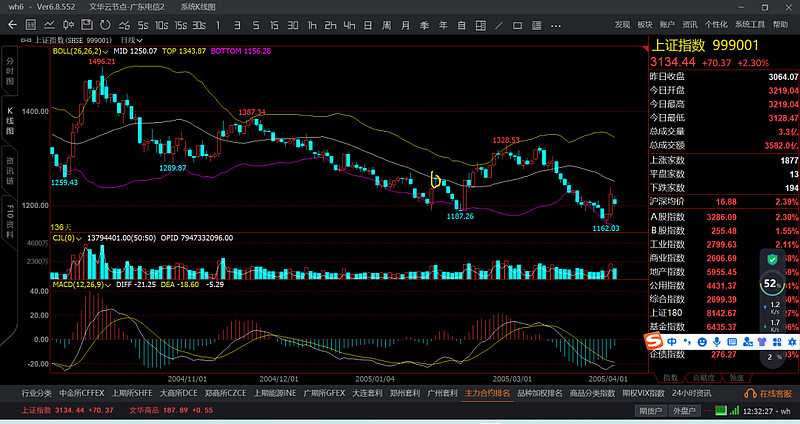
Task: Click the 文华商品 187.89 status entry
Action: (x=171, y=410)
